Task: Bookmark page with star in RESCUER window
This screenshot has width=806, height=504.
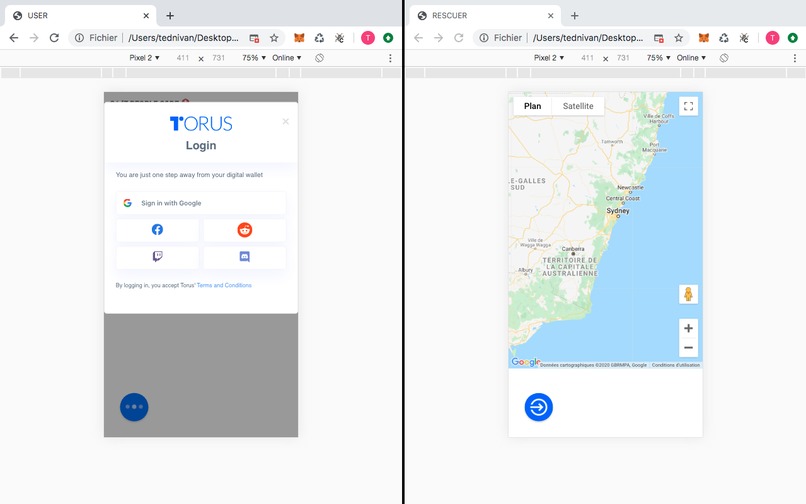Action: pyautogui.click(x=679, y=38)
